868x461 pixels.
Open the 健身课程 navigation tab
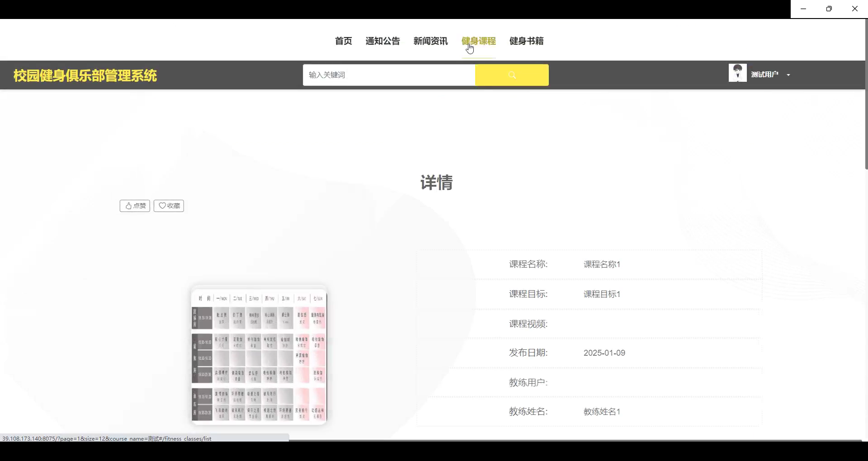(x=478, y=41)
